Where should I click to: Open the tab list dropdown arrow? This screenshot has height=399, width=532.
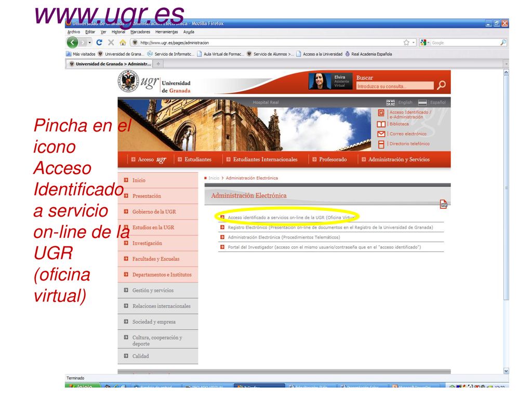(506, 64)
